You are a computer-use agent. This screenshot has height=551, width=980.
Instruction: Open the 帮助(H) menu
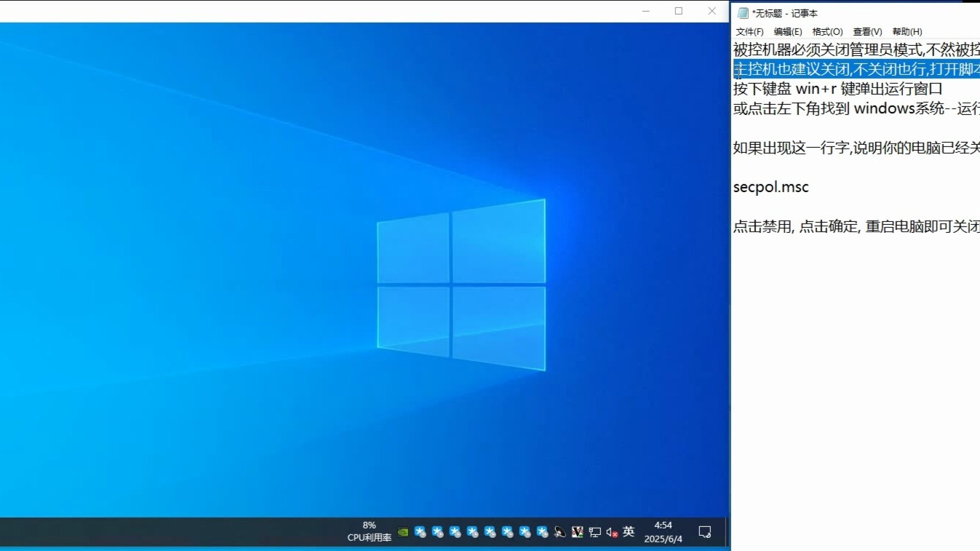907,31
